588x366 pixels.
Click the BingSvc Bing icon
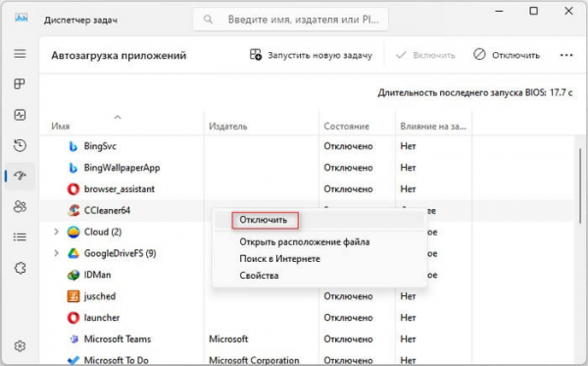point(73,146)
